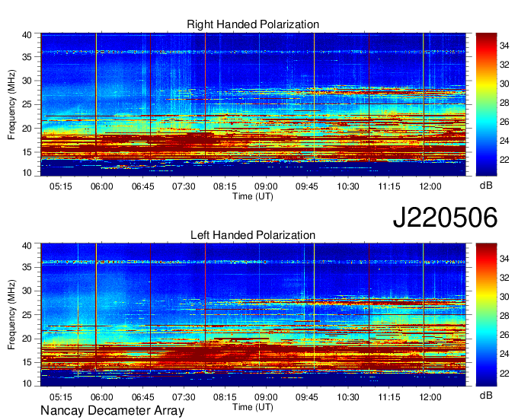The height and width of the screenshot is (420, 518).
Task: Click the 06:45 time tick on the Left Handed plot
Action: [142, 397]
